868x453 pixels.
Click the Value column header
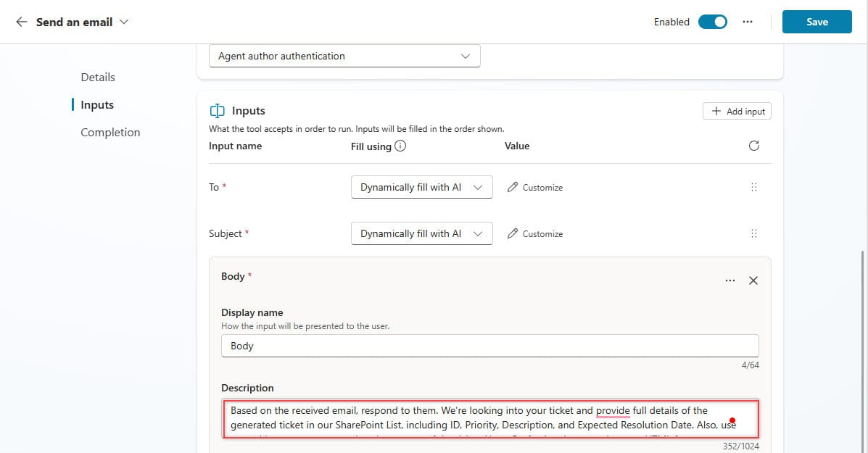click(517, 146)
